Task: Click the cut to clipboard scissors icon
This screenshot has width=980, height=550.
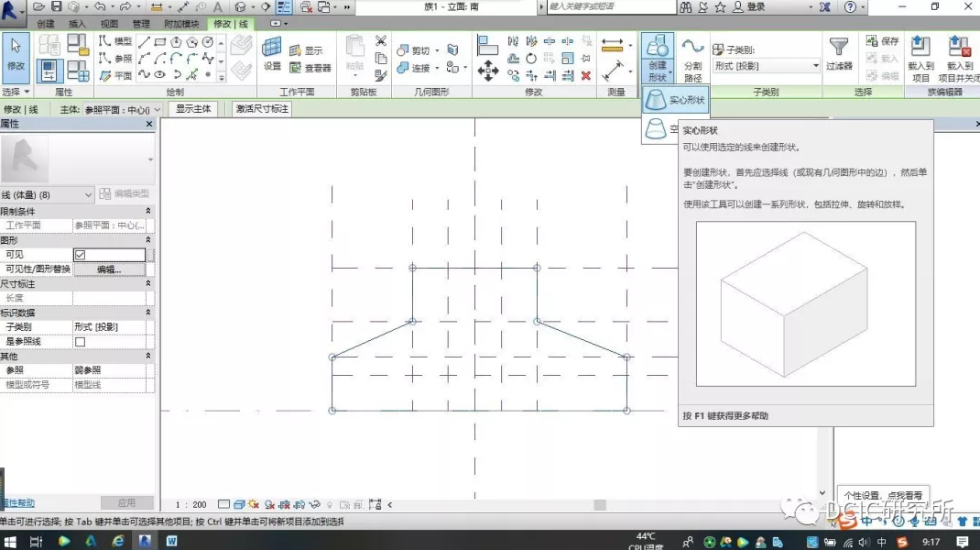Action: point(381,41)
